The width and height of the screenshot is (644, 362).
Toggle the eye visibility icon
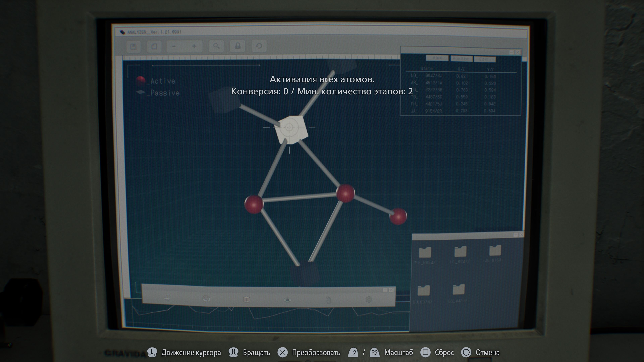tap(287, 299)
